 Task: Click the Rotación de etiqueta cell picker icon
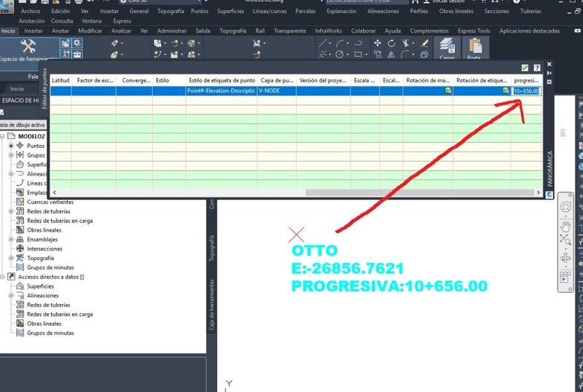point(505,90)
